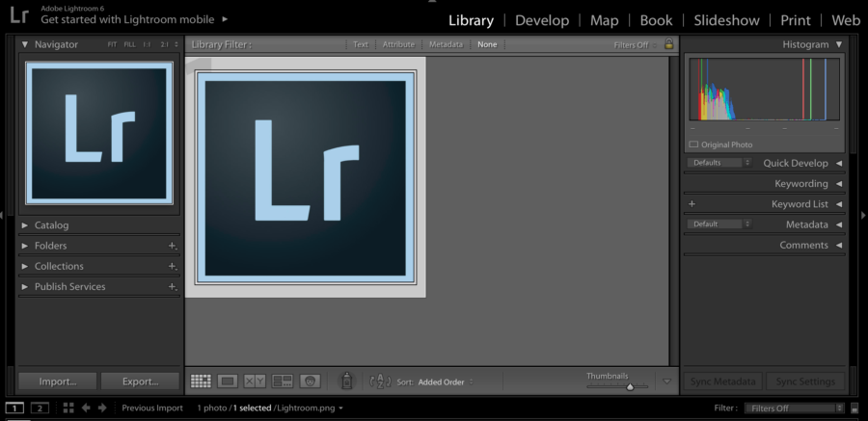
Task: Click Sync Metadata button
Action: pos(723,382)
